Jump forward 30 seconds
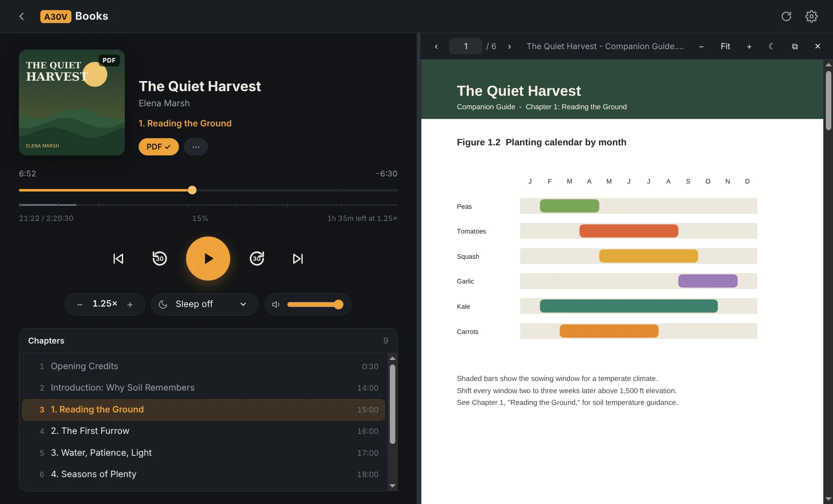This screenshot has height=504, width=833. [257, 259]
